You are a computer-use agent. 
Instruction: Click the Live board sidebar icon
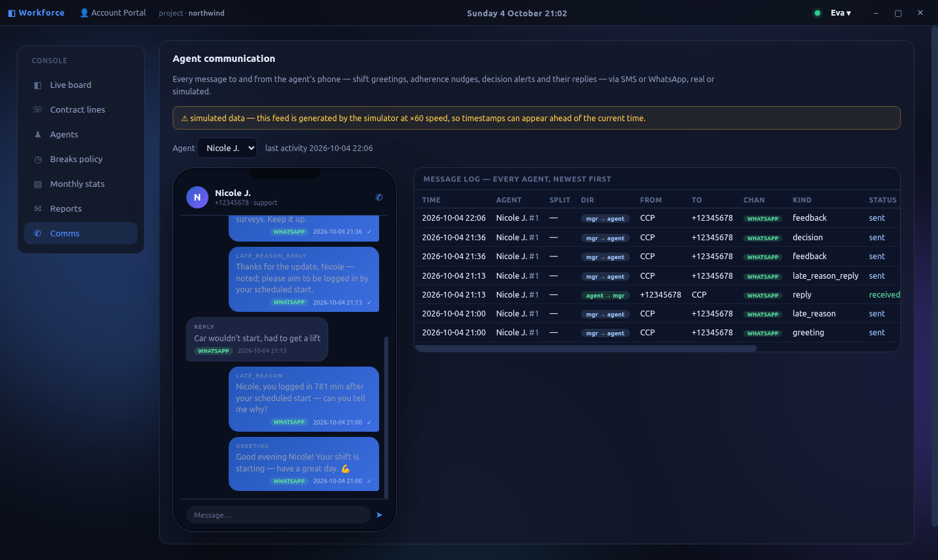[38, 85]
